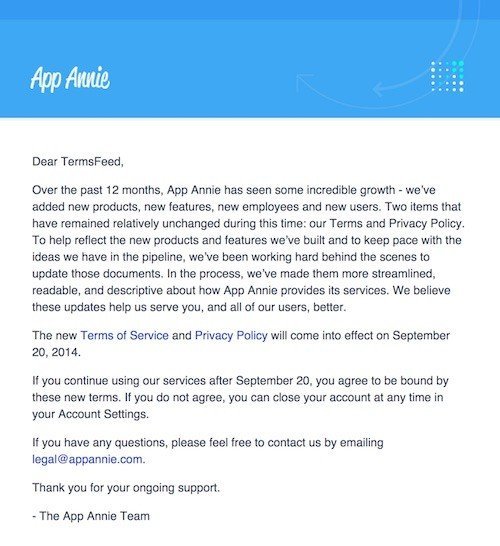Open the Privacy Policy link
Image resolution: width=500 pixels, height=546 pixels.
tap(231, 335)
